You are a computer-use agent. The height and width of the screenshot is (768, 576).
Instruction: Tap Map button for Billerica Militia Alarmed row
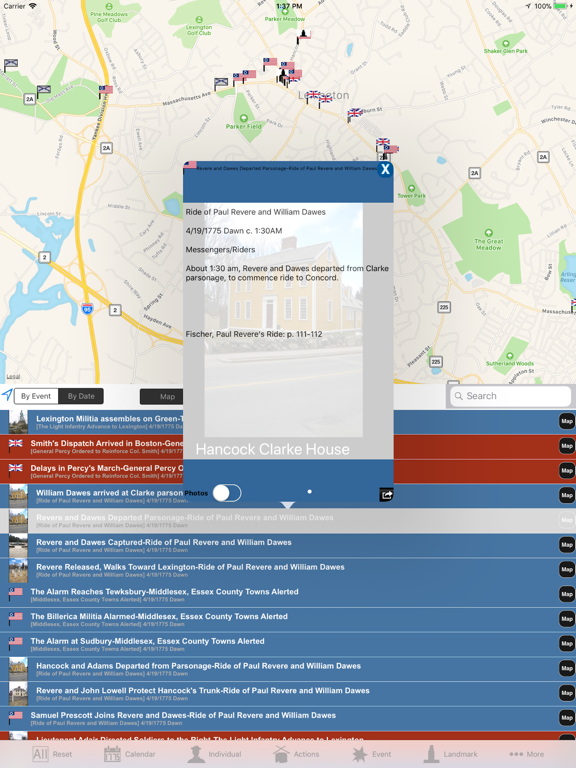coord(567,619)
